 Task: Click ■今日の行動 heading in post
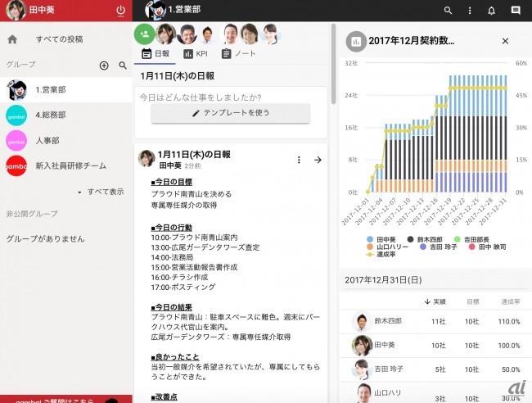172,228
